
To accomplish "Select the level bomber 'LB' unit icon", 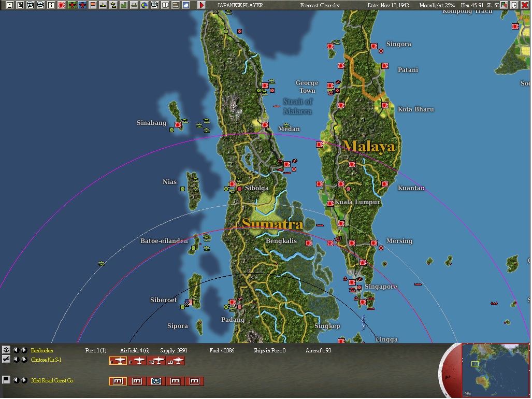I will 176,361.
